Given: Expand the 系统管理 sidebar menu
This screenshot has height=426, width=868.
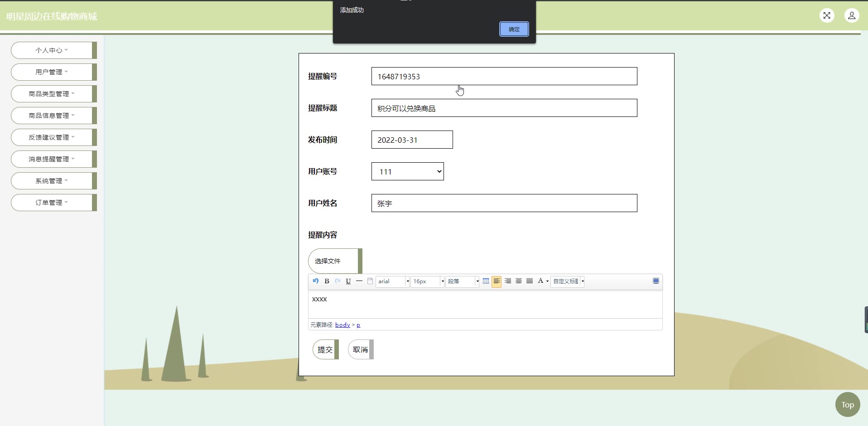Looking at the screenshot, I should (54, 181).
